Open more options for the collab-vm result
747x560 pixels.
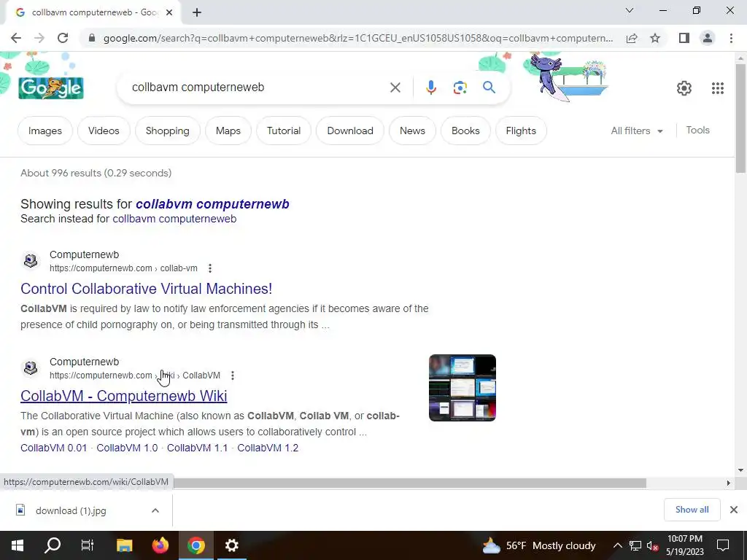point(209,268)
